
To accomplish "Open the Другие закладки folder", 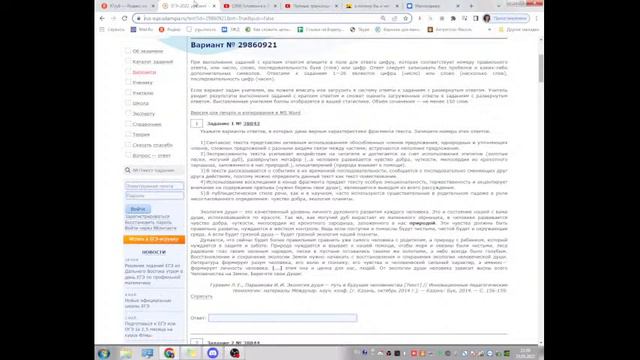I will click(x=518, y=29).
